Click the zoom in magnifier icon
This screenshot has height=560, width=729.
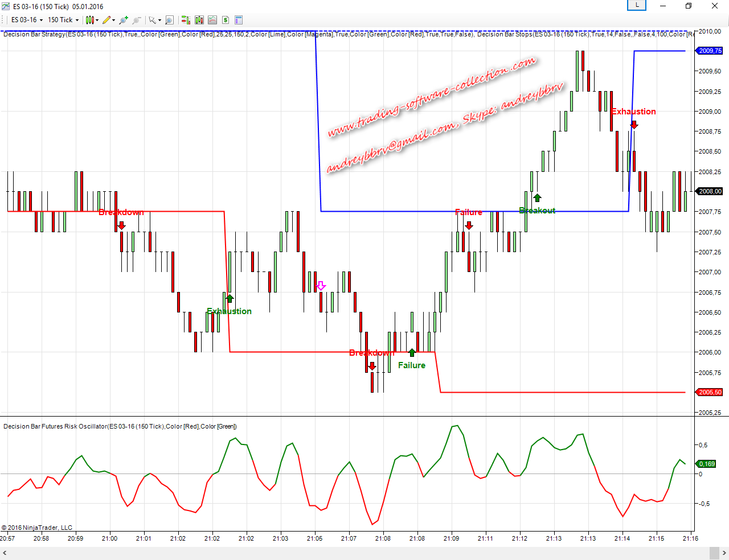pyautogui.click(x=123, y=20)
